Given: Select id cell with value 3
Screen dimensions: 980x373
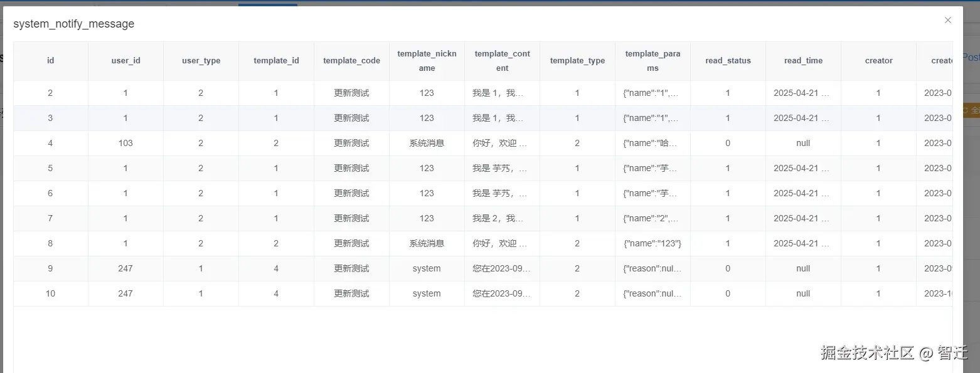Looking at the screenshot, I should (x=50, y=118).
